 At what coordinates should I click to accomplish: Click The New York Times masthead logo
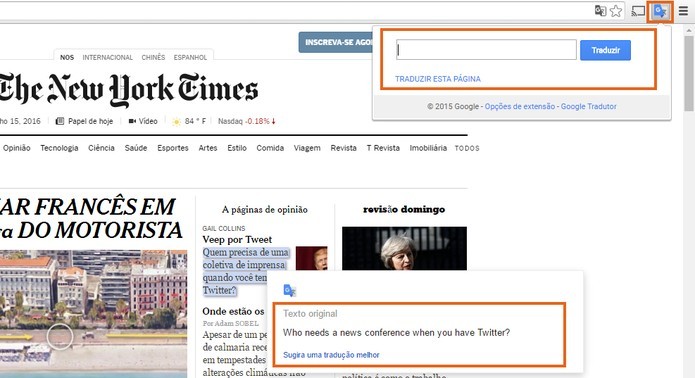coord(129,90)
